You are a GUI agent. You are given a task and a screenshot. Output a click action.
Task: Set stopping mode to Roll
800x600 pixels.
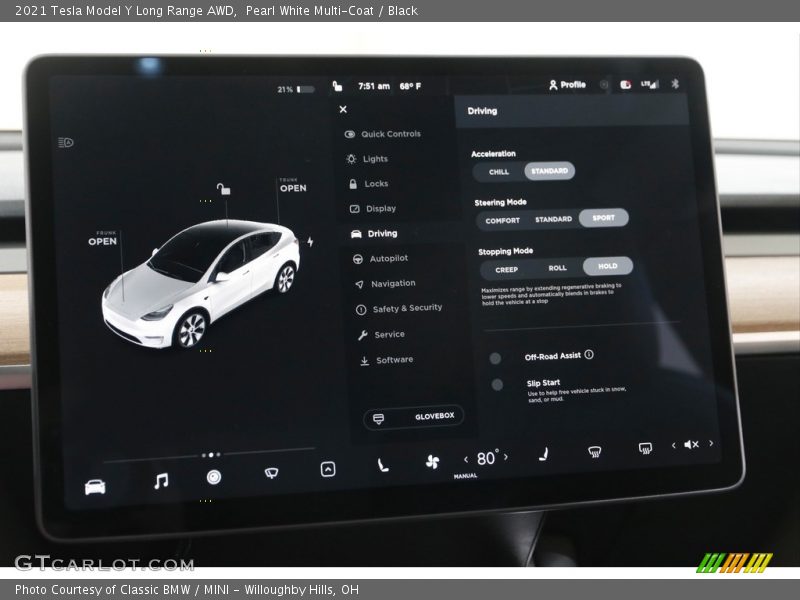click(557, 268)
